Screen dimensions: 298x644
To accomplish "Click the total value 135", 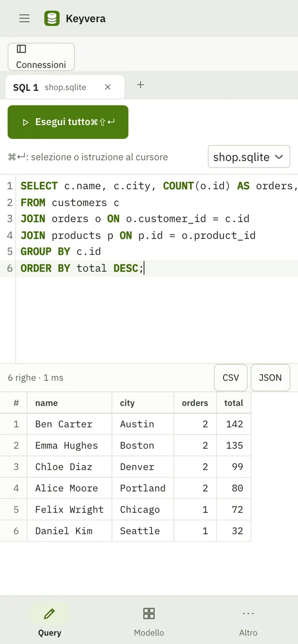I will click(234, 445).
